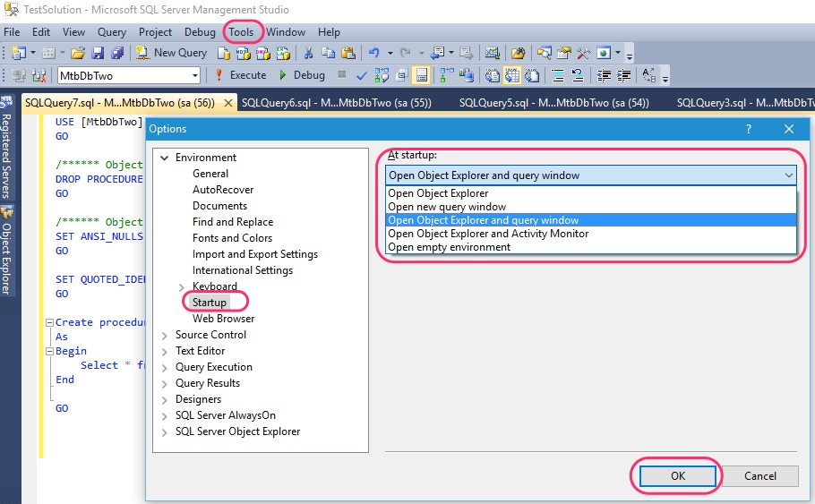The image size is (815, 504).
Task: Switch to SQLQuery6.sql tab
Action: [336, 103]
